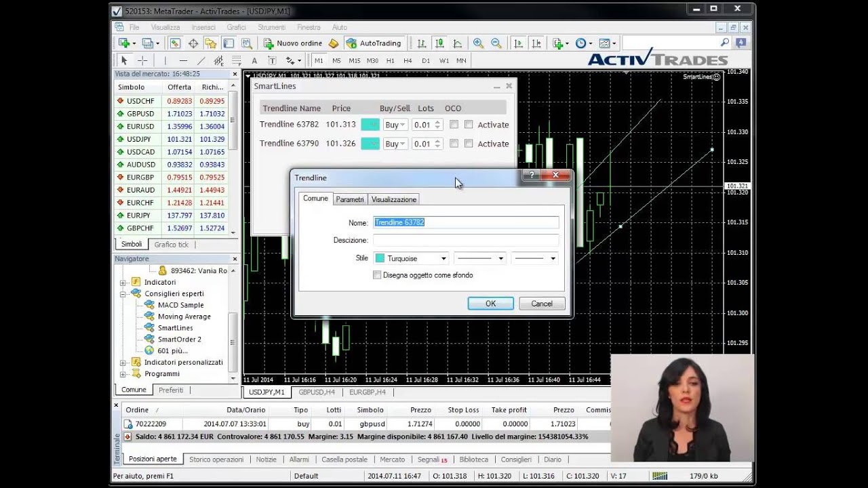Screen dimensions: 868x488
Task: Open the new chart toolbar icon
Action: click(124, 43)
